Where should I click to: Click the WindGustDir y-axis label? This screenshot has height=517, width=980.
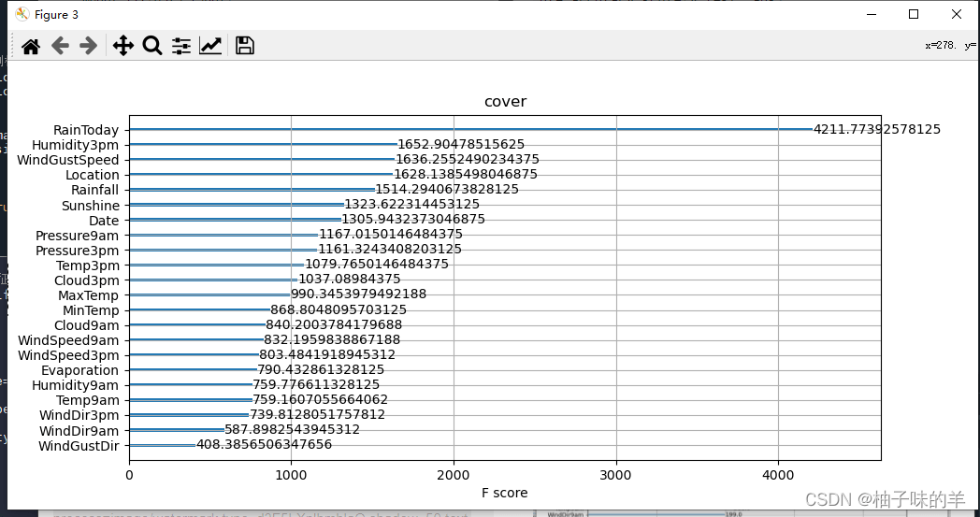click(79, 445)
